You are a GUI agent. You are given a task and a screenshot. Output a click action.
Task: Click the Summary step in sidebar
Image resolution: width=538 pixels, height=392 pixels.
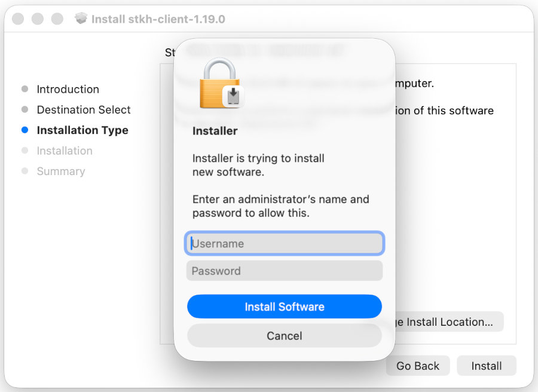click(x=61, y=171)
